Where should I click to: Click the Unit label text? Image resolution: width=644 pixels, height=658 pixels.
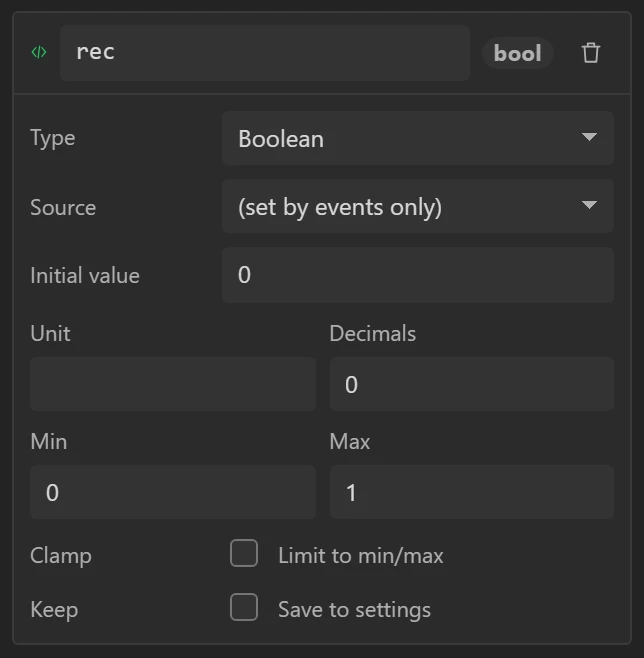tap(50, 334)
